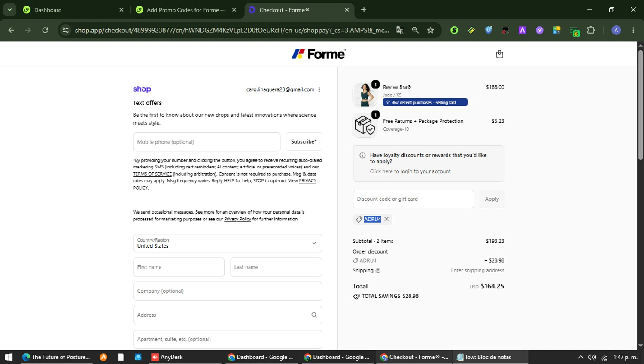Open the Extensions puzzle icon

point(591,30)
